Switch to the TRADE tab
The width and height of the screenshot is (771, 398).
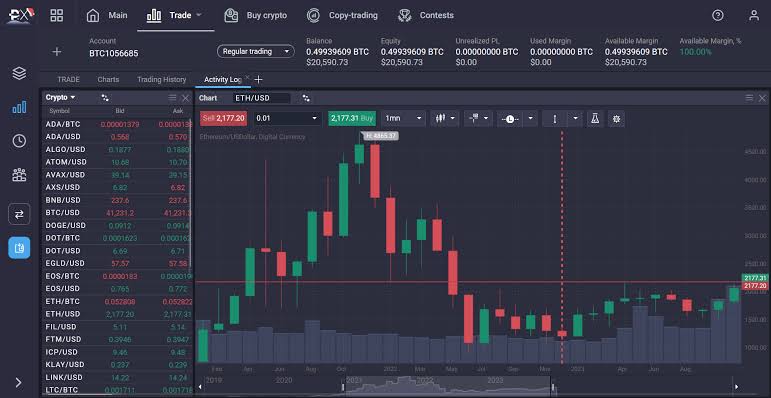point(68,79)
